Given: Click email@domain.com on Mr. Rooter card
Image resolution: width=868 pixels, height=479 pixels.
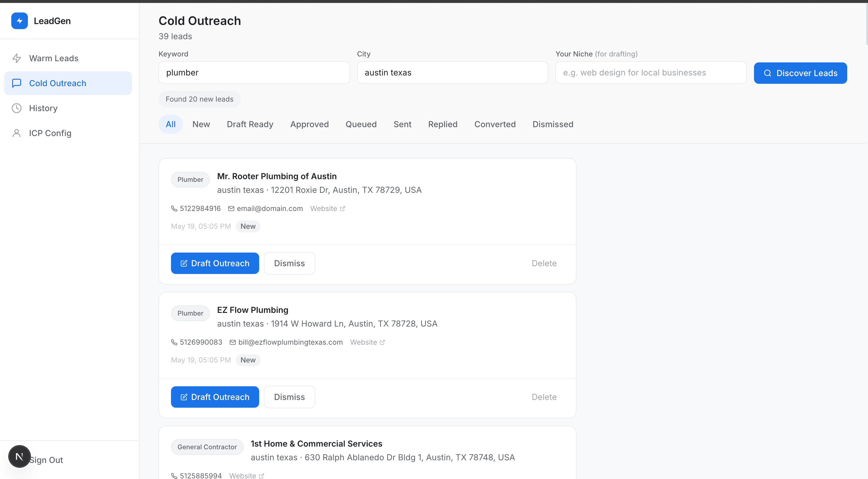Looking at the screenshot, I should pyautogui.click(x=270, y=209).
